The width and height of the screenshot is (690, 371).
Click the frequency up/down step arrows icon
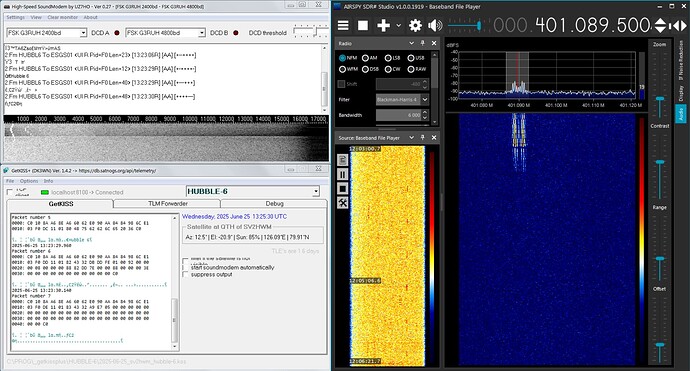[660, 26]
